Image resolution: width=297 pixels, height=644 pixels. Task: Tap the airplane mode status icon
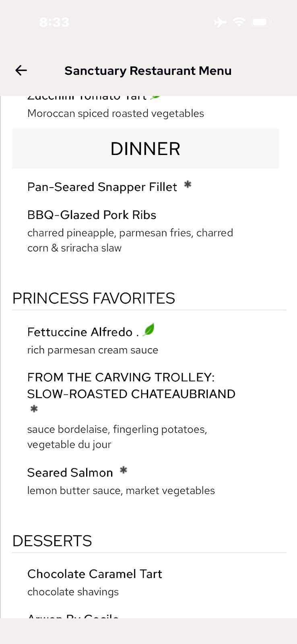click(220, 22)
